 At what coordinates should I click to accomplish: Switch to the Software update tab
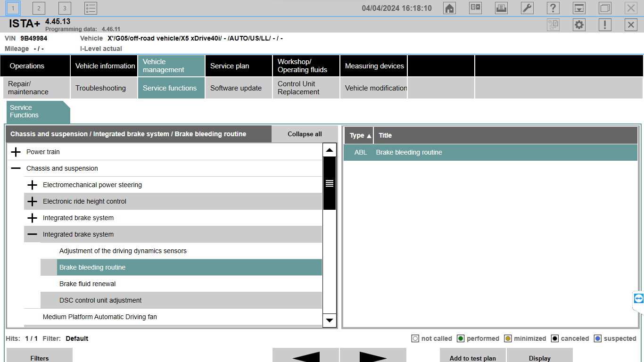tap(236, 88)
